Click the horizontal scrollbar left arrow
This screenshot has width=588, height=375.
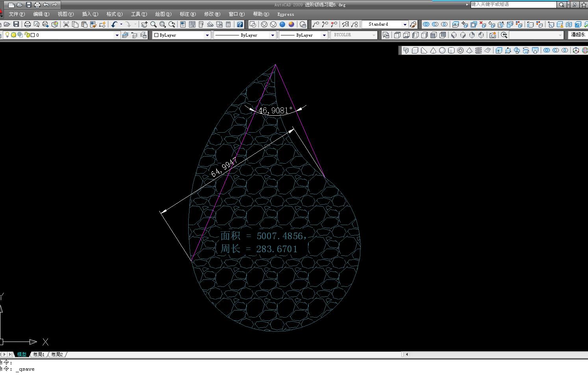coord(407,355)
